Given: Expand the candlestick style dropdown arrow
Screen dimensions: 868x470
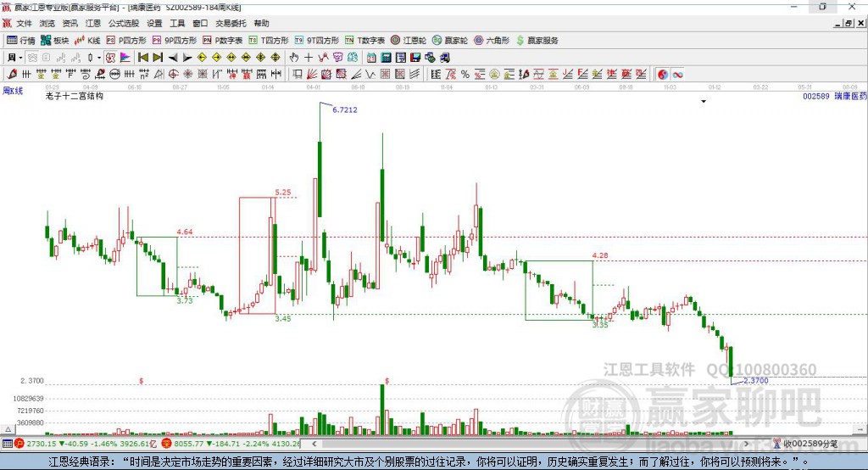Looking at the screenshot, I should point(99,58).
